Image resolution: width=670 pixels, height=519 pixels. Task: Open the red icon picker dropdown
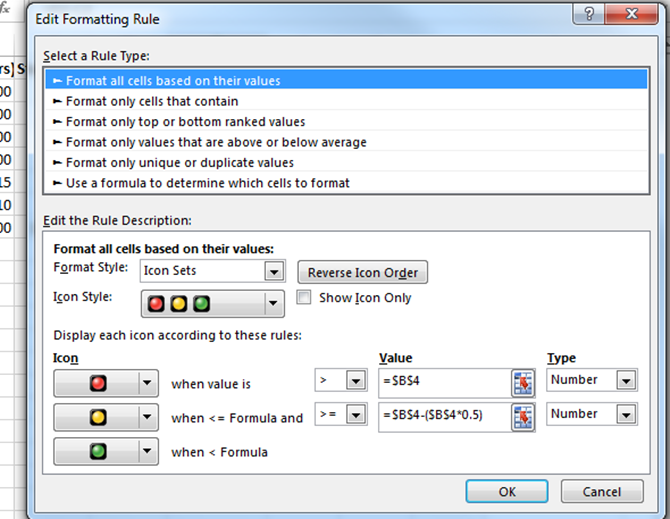coord(147,382)
